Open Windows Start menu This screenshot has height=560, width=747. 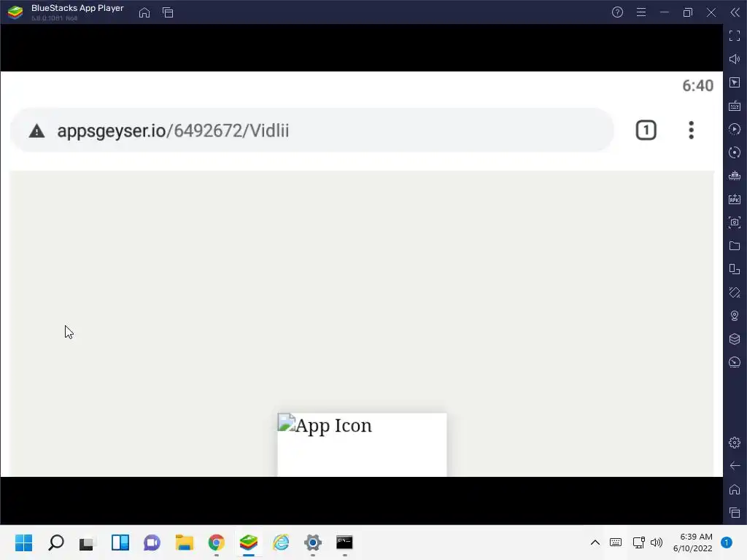pos(23,542)
